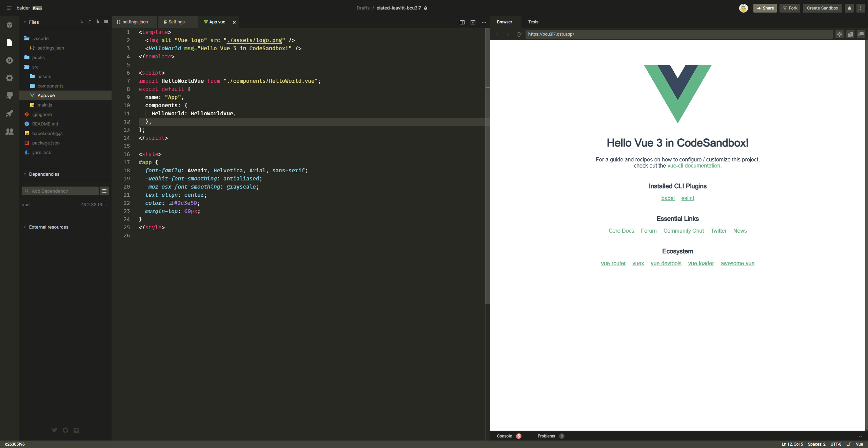Screen dimensions: 868x448
Task: Expand the console panel chevron
Action: point(860,436)
